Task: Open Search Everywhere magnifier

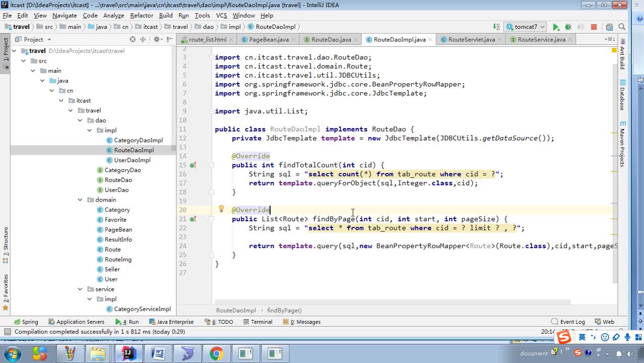Action: [x=623, y=27]
